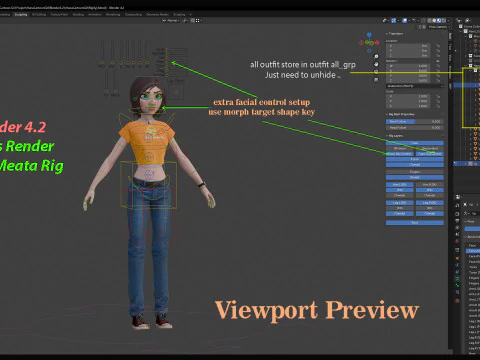This screenshot has height=360, width=480.
Task: Adjust the Neck Follow slider
Action: [415, 122]
